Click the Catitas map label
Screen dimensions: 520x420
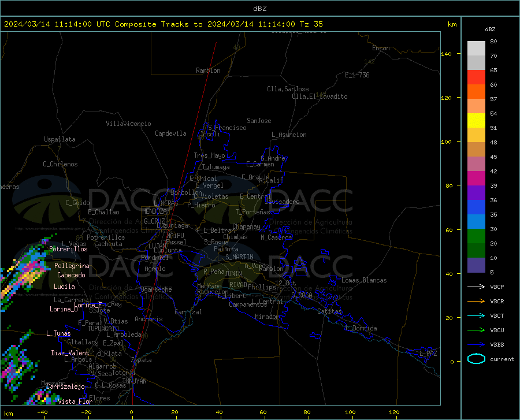330,311
